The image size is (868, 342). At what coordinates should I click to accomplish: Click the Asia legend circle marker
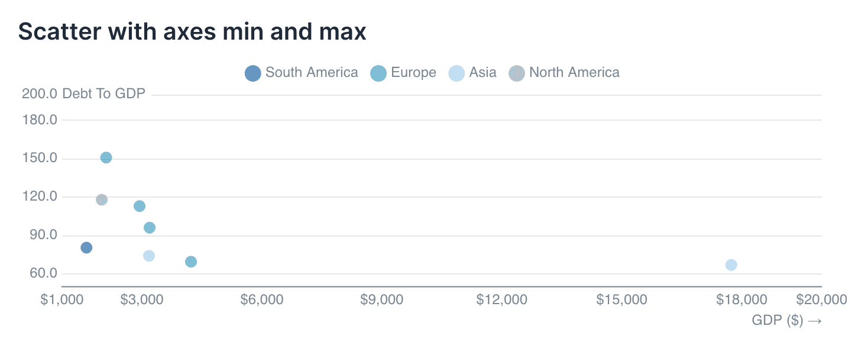click(x=456, y=73)
